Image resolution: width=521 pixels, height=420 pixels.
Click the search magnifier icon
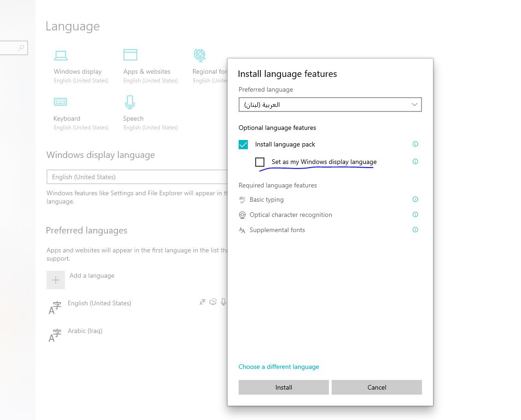[21, 48]
